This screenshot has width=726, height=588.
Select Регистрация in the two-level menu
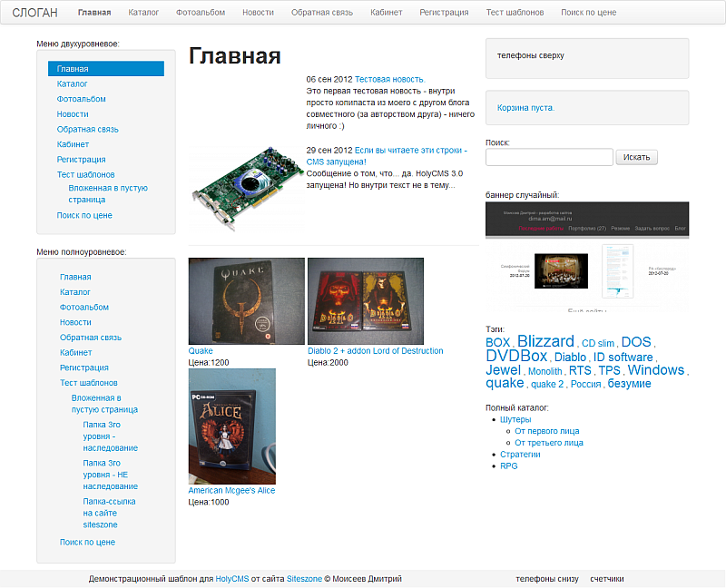point(82,160)
